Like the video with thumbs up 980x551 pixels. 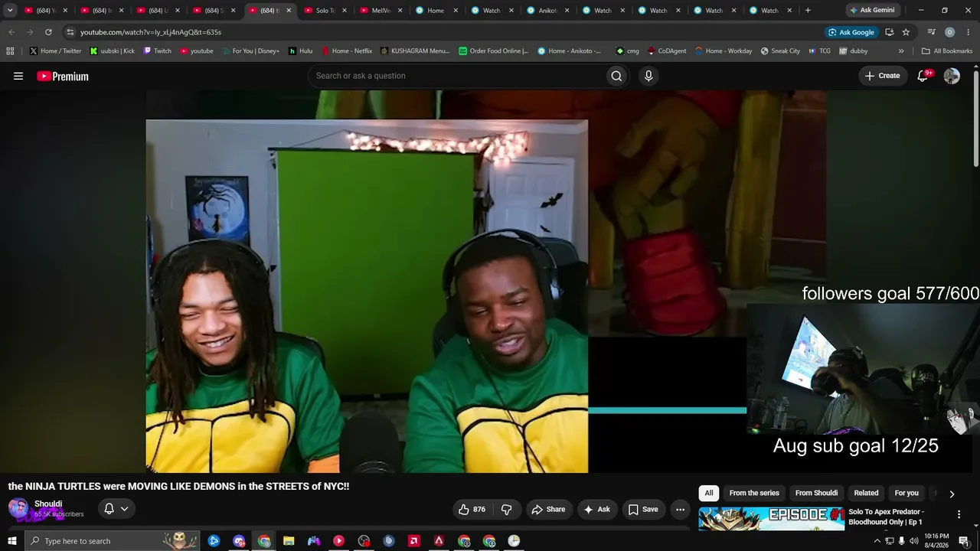[x=472, y=510]
